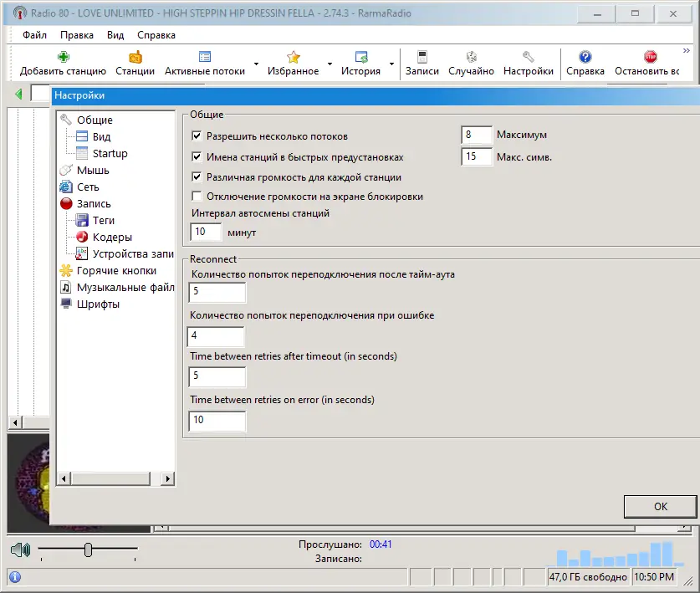
Task: Select Кодеры settings tree item
Action: click(x=112, y=237)
